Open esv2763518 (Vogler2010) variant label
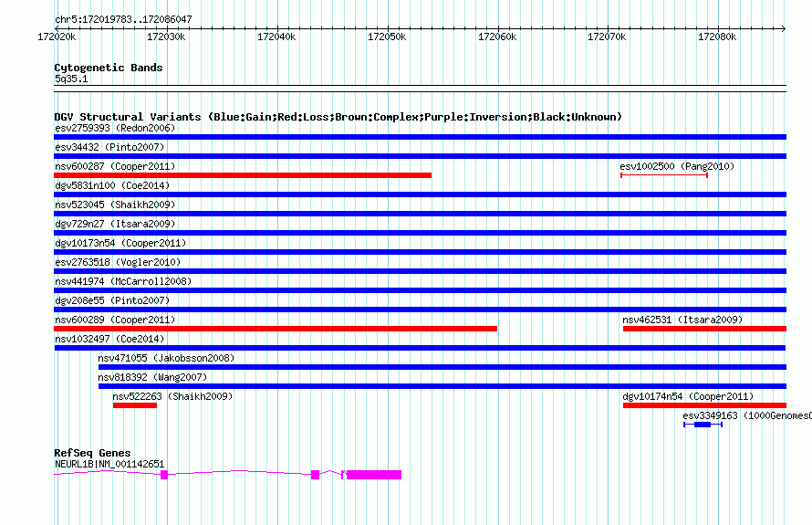 click(x=118, y=262)
